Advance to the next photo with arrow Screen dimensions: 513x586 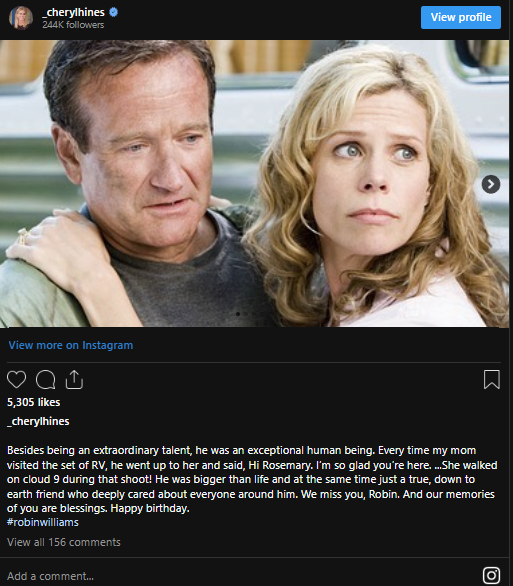[491, 184]
